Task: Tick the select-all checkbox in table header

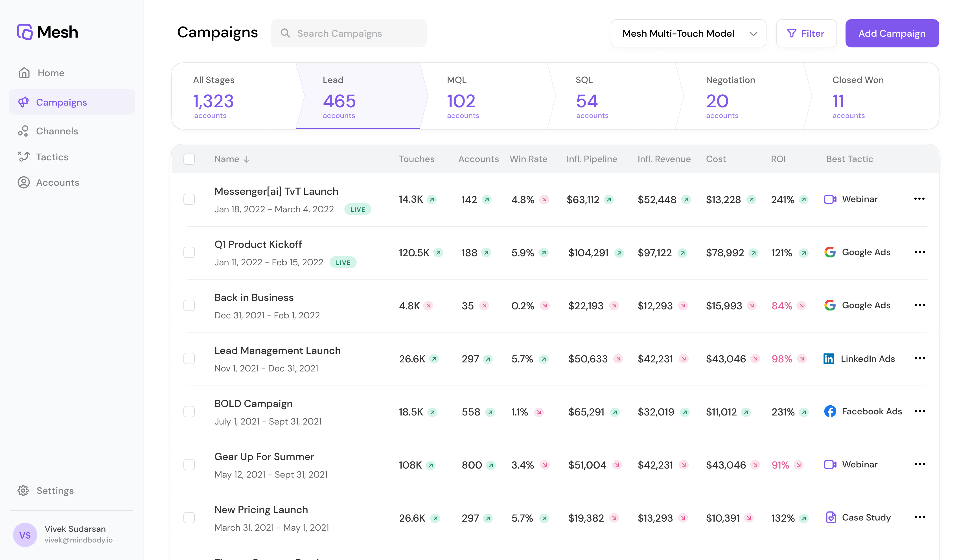Action: 189,159
